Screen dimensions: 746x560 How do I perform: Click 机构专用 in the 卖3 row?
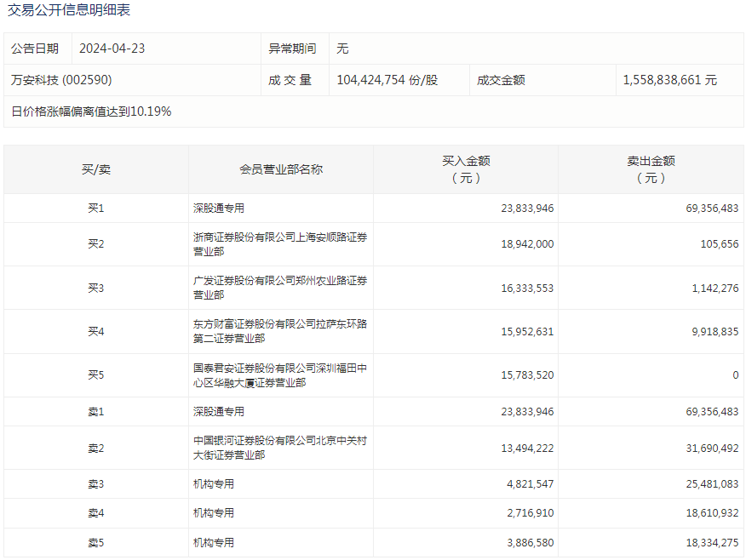213,484
